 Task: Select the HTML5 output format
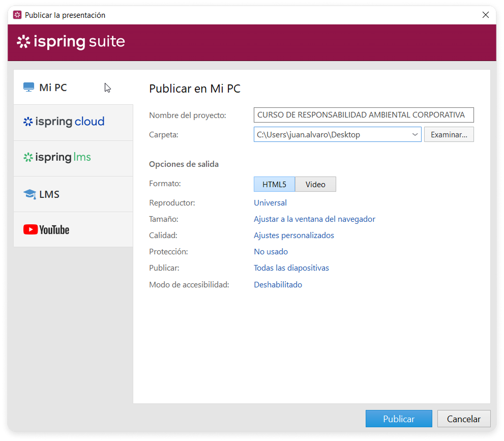point(274,184)
